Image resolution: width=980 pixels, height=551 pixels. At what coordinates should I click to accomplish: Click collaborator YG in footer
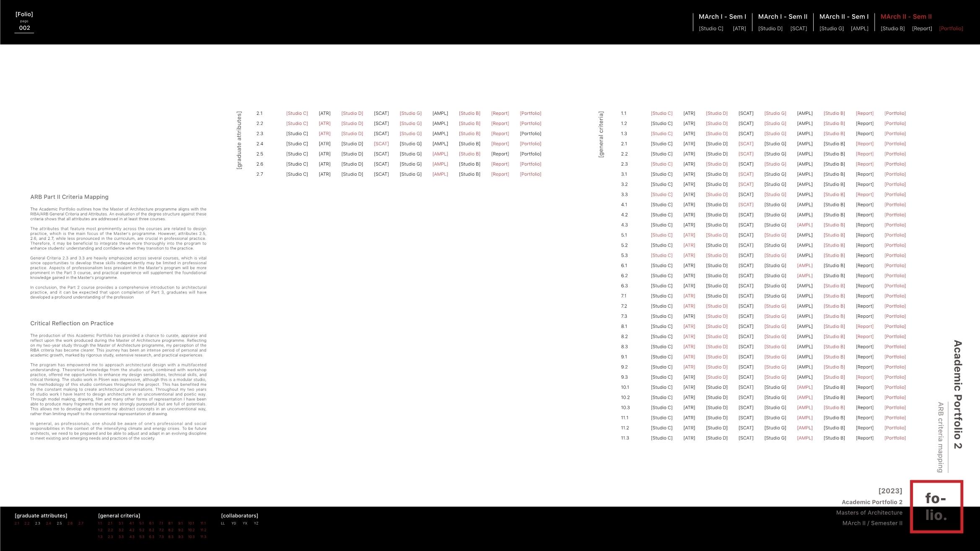click(234, 523)
